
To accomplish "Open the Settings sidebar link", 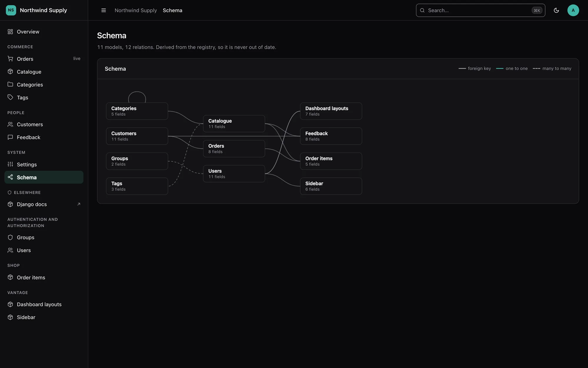I will [44, 164].
